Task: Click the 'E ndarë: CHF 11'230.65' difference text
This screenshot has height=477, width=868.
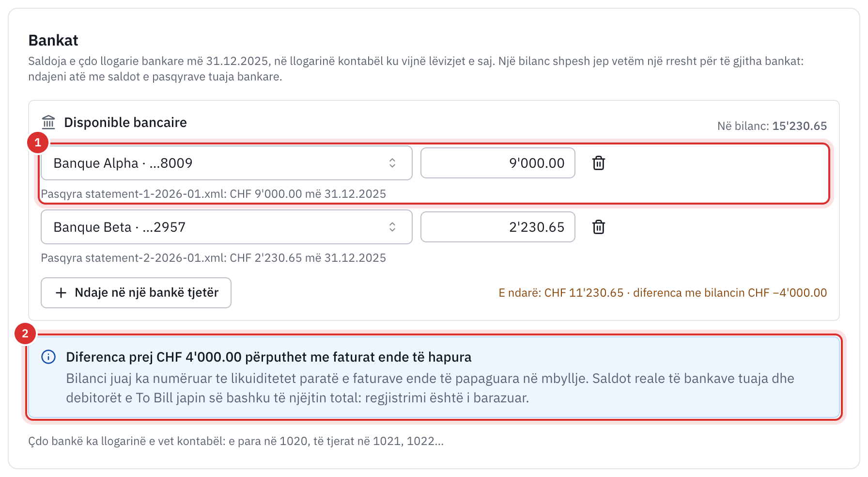Action: (663, 293)
